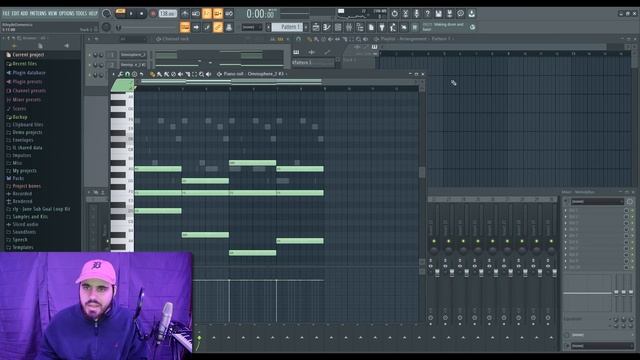
Task: Select the piano roll Zoom tool
Action: [x=201, y=74]
